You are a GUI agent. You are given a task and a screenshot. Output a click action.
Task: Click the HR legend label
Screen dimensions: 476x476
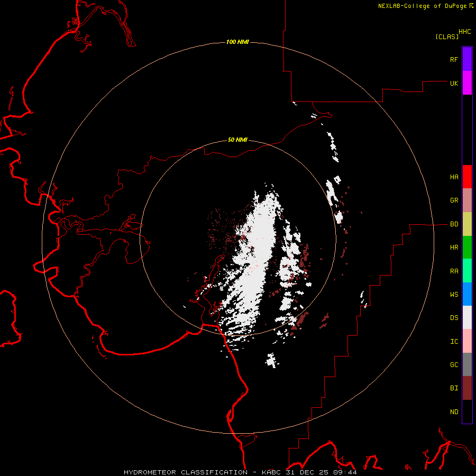point(454,248)
